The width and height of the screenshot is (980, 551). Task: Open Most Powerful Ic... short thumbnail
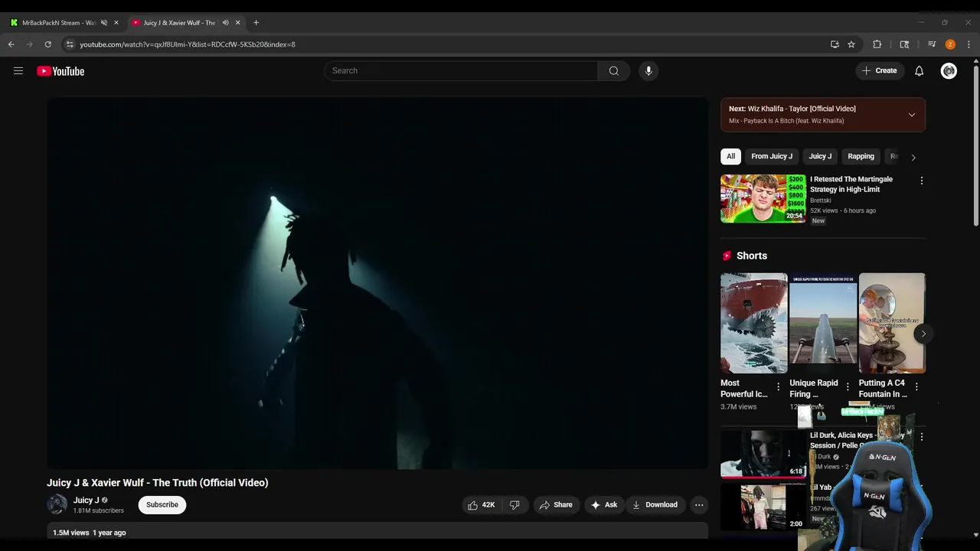tap(754, 323)
